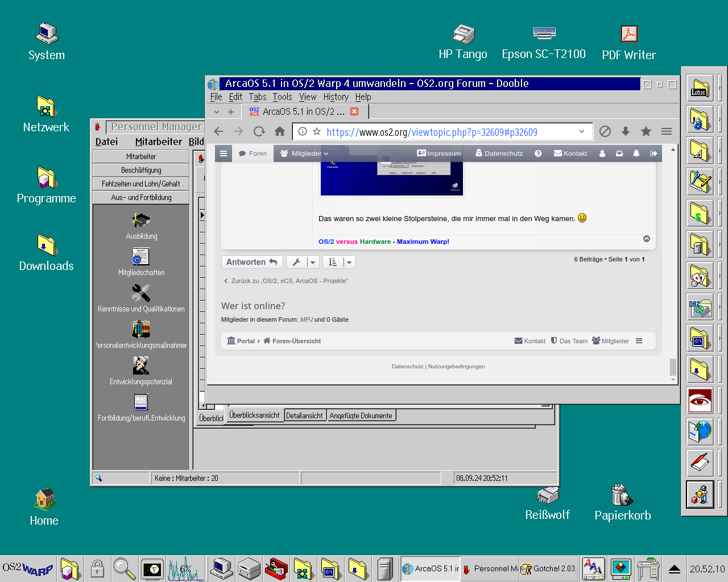This screenshot has height=582, width=728.
Task: Open the System desktop icon
Action: [x=47, y=34]
